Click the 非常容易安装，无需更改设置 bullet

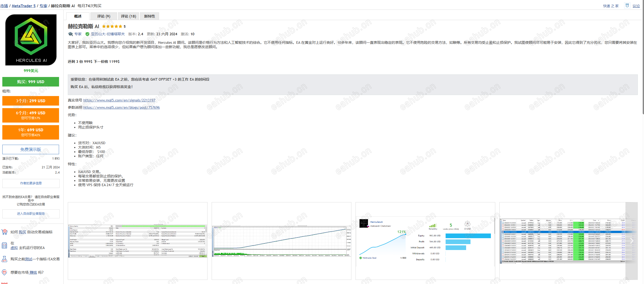(102, 180)
